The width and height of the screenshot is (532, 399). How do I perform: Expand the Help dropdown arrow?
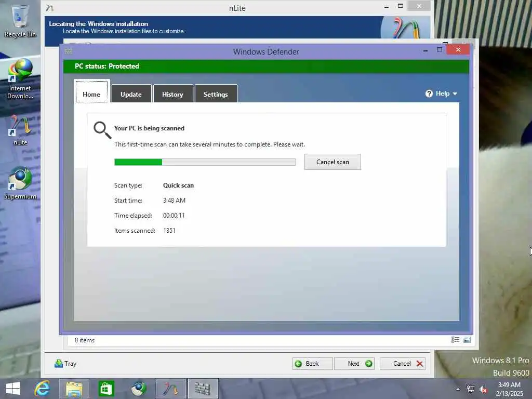tap(455, 94)
